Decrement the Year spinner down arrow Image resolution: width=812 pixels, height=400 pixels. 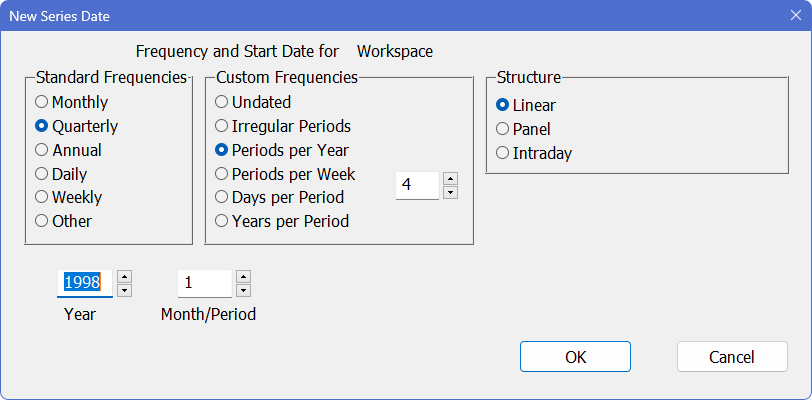[x=124, y=290]
